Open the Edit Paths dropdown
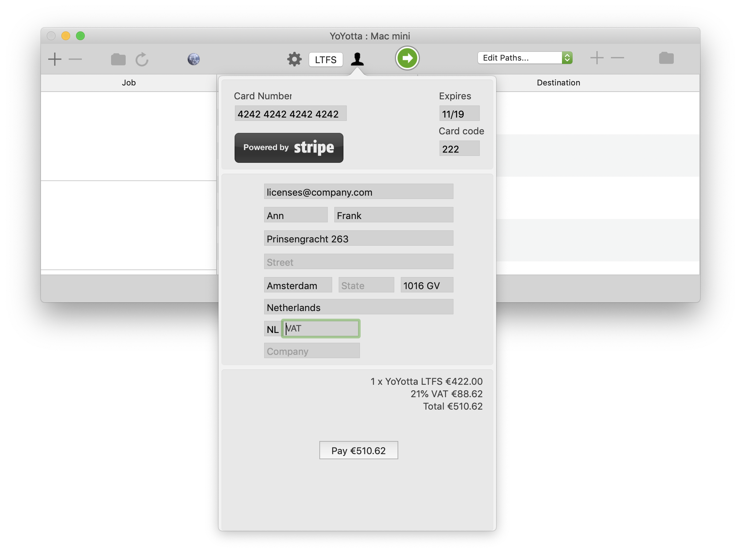This screenshot has height=560, width=741. (x=525, y=58)
